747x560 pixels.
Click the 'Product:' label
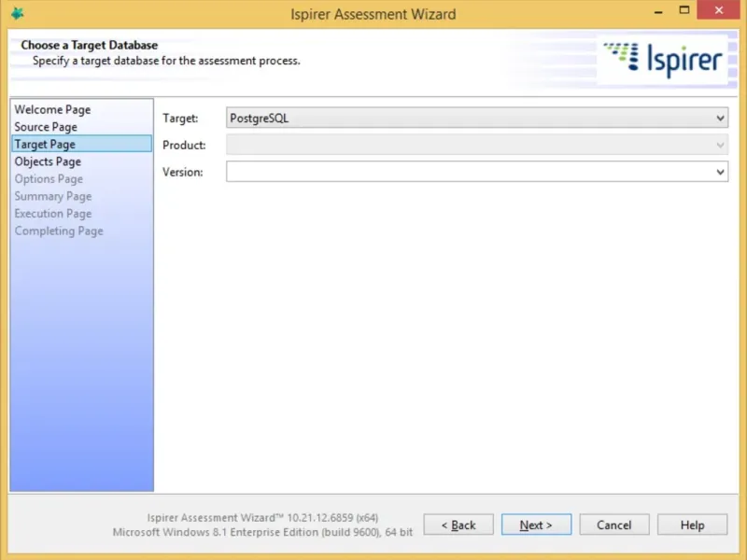(184, 146)
